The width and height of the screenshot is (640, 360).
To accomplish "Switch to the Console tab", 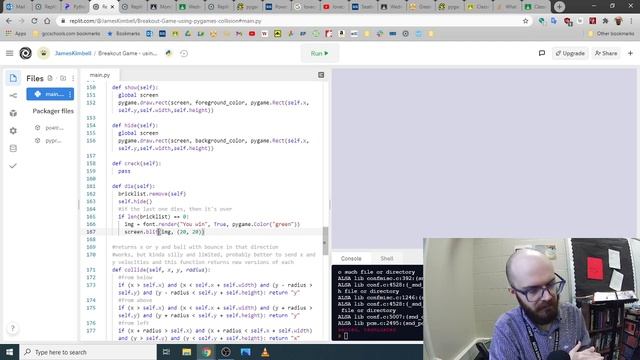I will click(351, 258).
